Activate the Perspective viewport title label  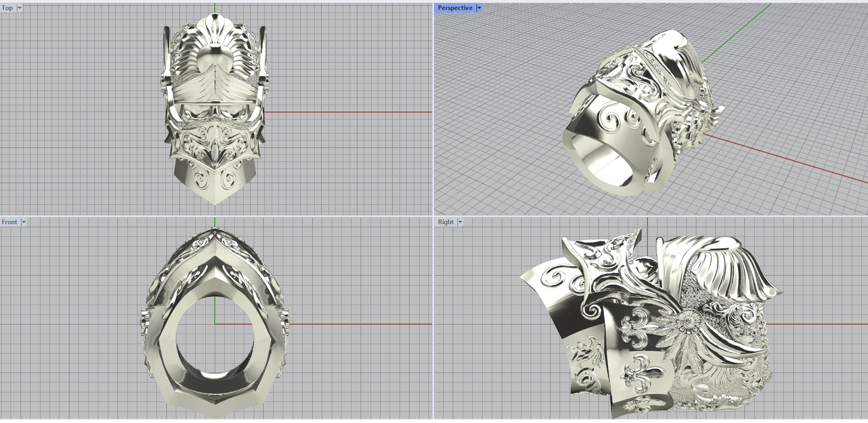click(x=455, y=8)
